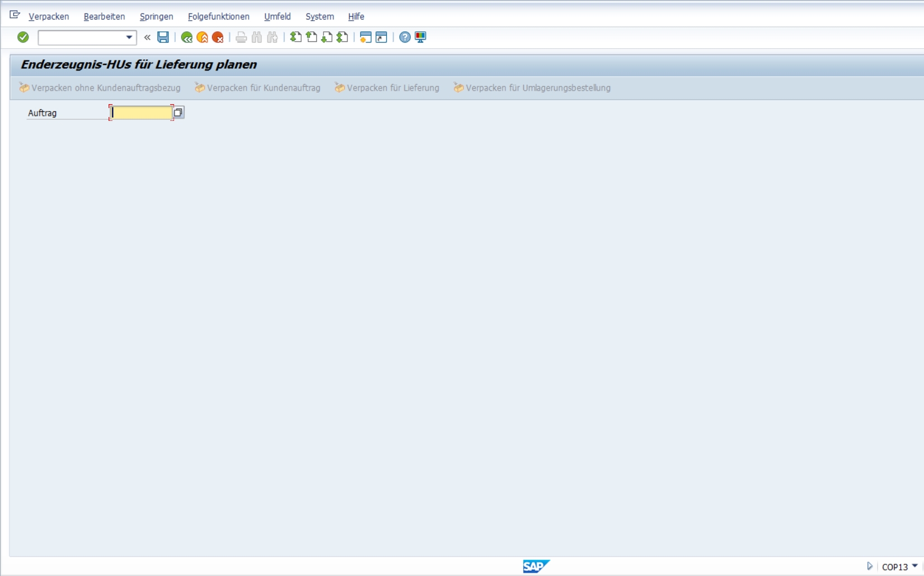Click the Find Next binoculars icon
924x576 pixels.
tap(273, 38)
